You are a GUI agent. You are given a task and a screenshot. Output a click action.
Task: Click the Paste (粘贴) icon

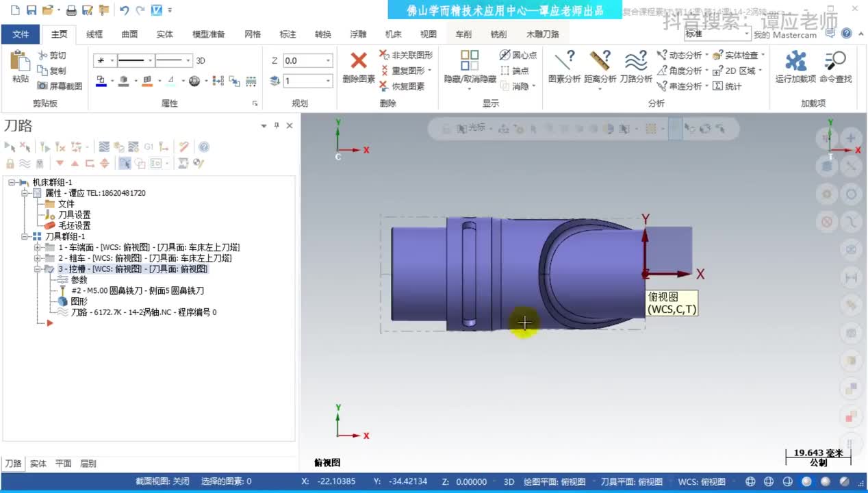tap(21, 60)
